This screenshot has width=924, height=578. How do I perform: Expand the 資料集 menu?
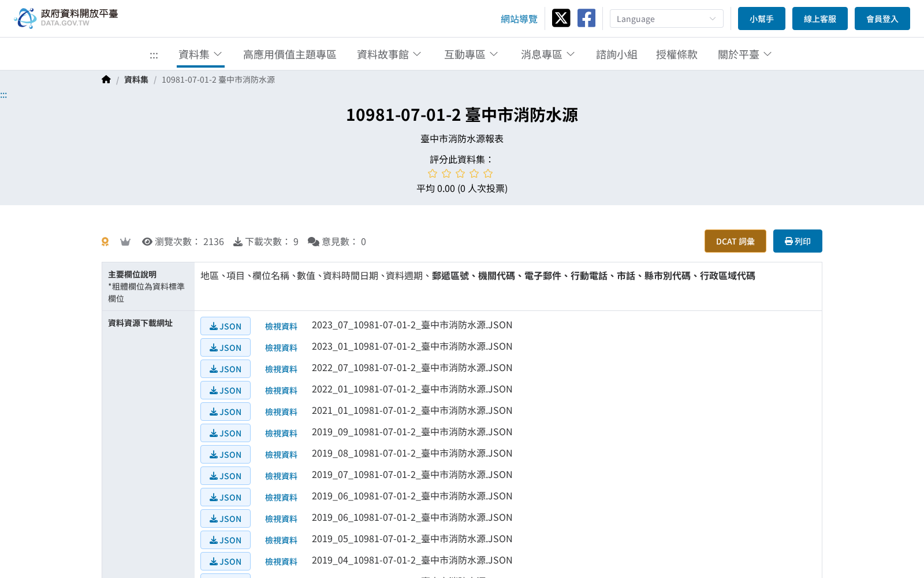(x=200, y=54)
